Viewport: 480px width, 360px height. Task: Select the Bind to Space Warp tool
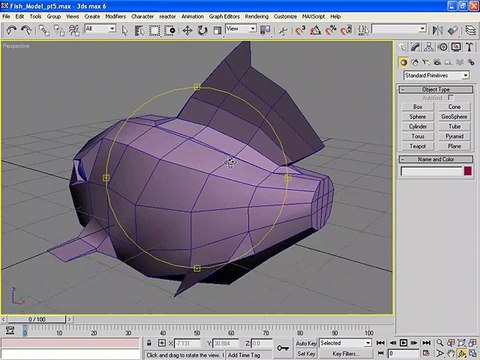pos(74,30)
